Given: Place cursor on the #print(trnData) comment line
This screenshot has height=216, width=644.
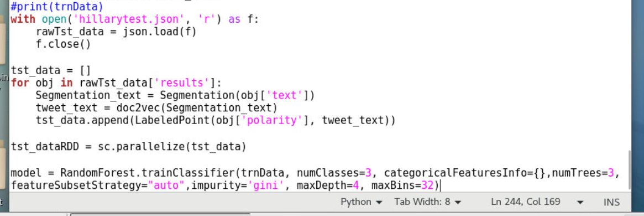Looking at the screenshot, I should pyautogui.click(x=57, y=7).
